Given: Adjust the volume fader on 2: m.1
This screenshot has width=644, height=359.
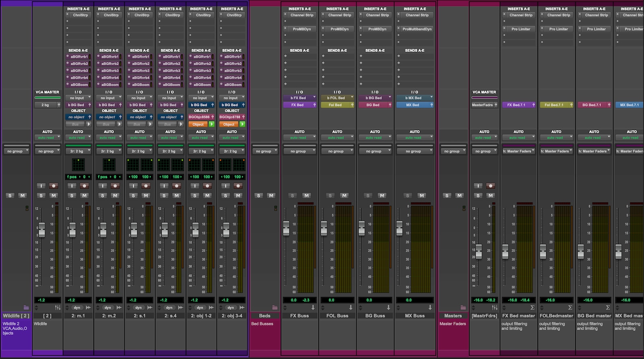Looking at the screenshot, I should (72, 230).
